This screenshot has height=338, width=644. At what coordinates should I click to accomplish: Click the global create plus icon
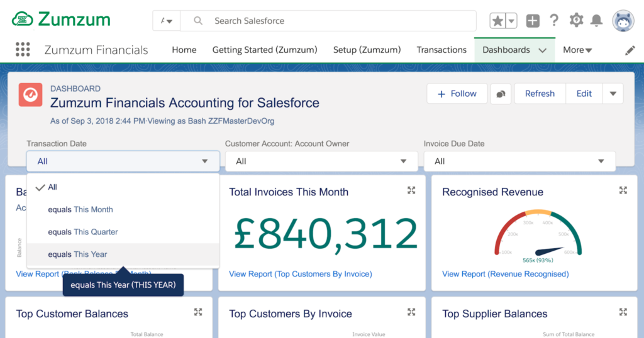point(533,21)
